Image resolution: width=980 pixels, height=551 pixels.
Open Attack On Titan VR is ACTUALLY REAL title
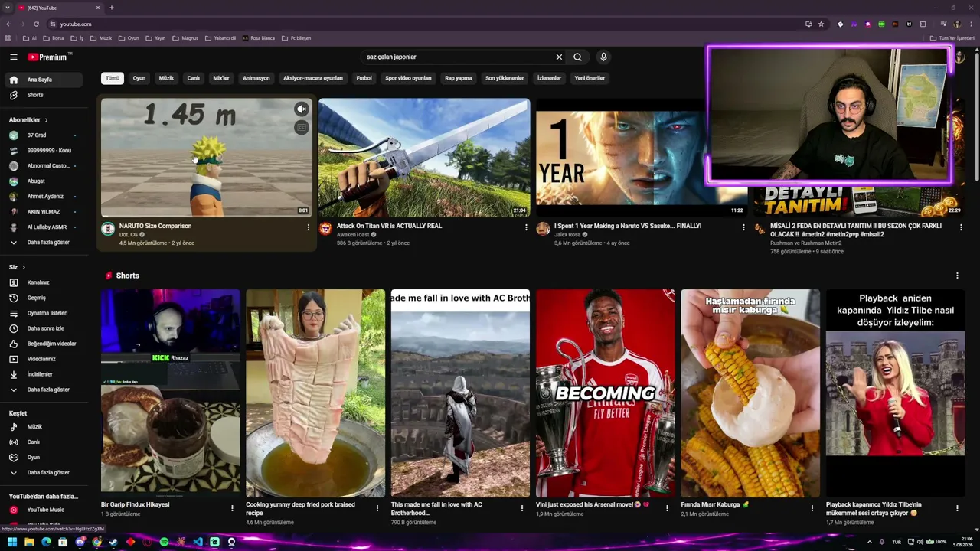click(x=389, y=226)
